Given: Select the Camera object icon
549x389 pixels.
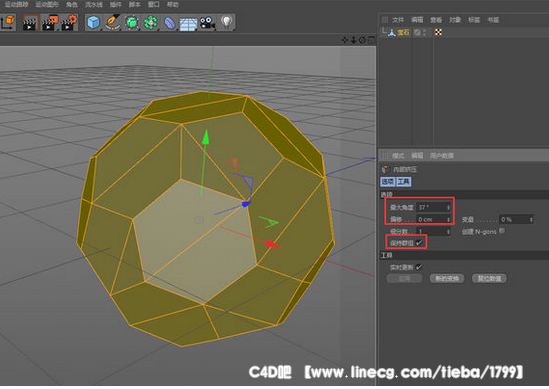Looking at the screenshot, I should [207, 23].
